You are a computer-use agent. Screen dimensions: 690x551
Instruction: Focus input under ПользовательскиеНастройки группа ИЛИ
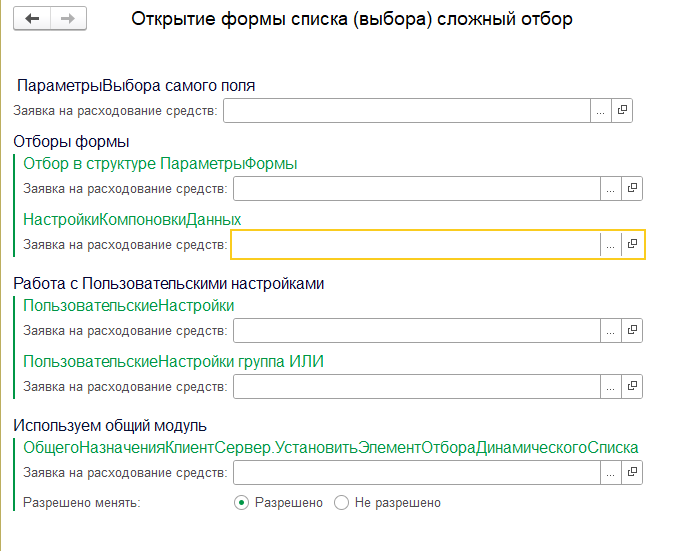pos(417,386)
